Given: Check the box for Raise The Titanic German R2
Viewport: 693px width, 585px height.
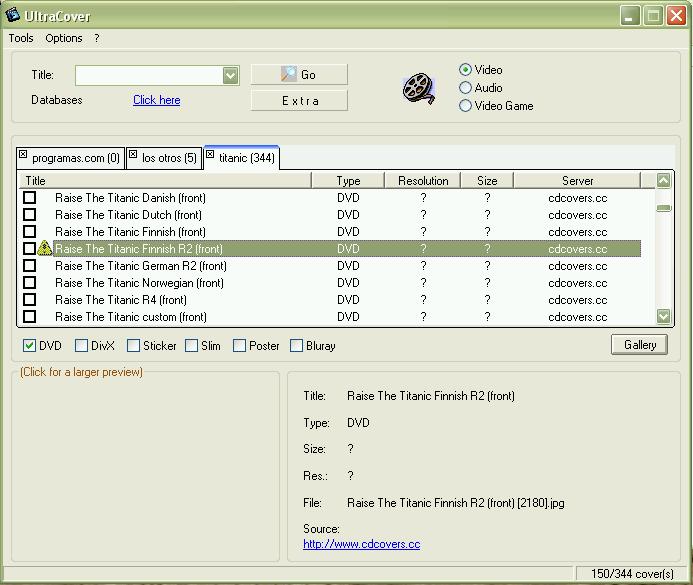Looking at the screenshot, I should [30, 266].
